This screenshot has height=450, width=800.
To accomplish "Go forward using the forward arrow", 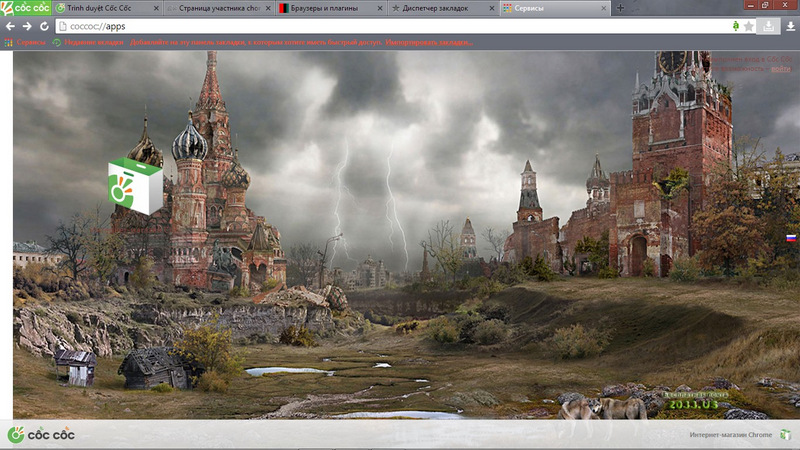I will tap(27, 26).
